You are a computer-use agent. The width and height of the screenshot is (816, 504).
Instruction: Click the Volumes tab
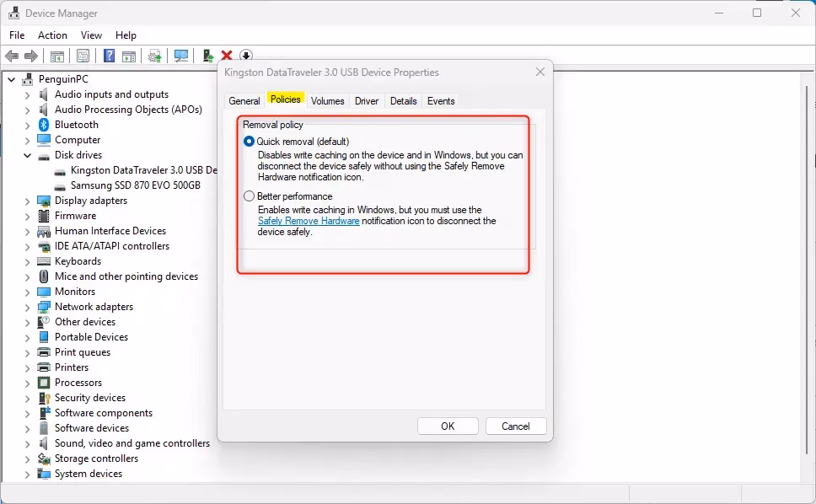(327, 100)
